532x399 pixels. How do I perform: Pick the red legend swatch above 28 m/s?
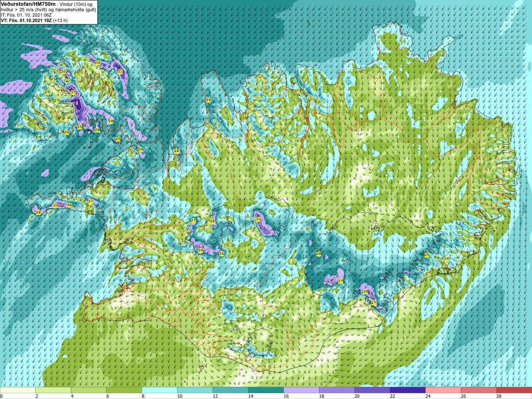[514, 390]
